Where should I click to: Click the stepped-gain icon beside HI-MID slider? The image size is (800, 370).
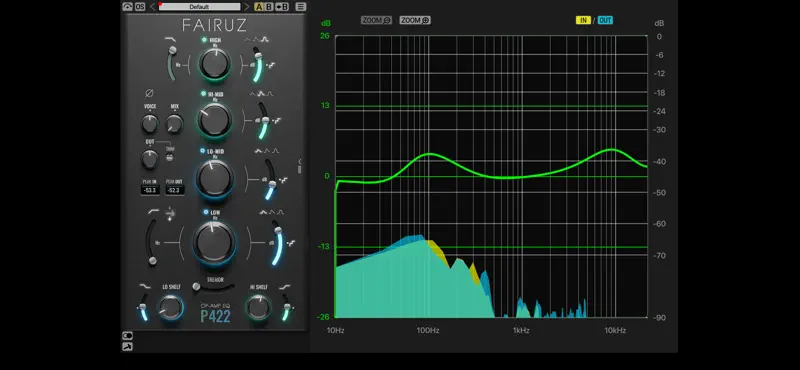pyautogui.click(x=277, y=121)
